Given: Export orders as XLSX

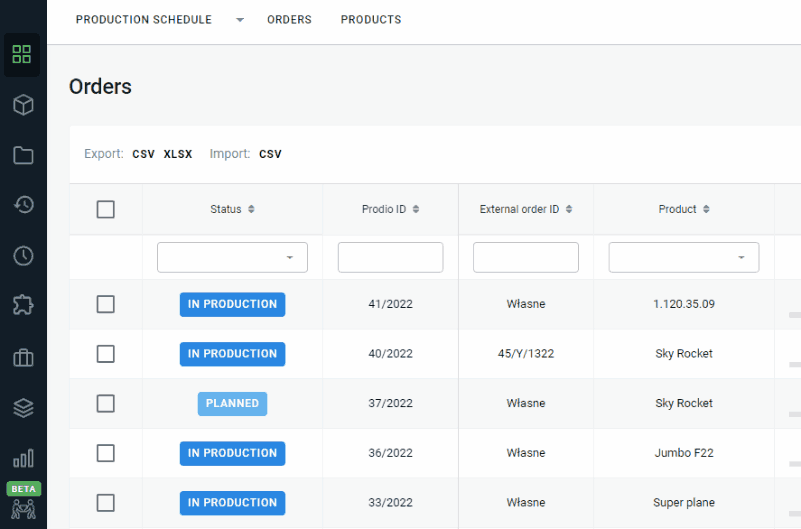Looking at the screenshot, I should [x=178, y=154].
